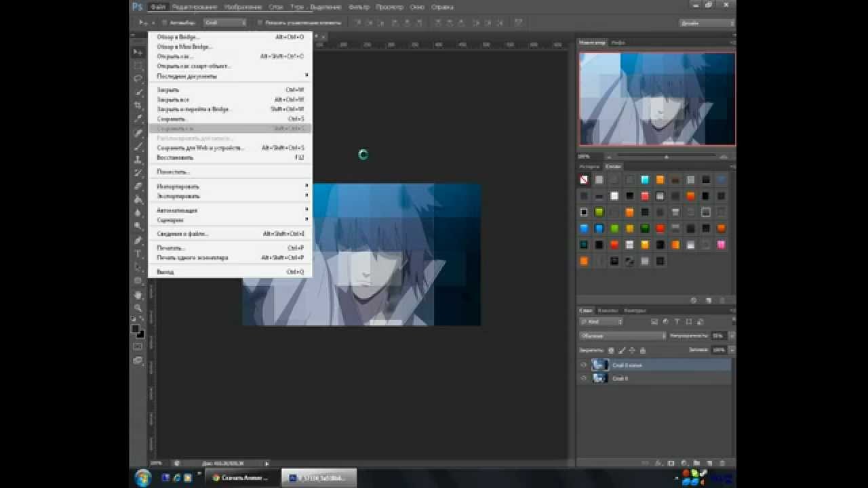This screenshot has height=488, width=868.
Task: Open the Фильтр menu
Action: [x=359, y=7]
